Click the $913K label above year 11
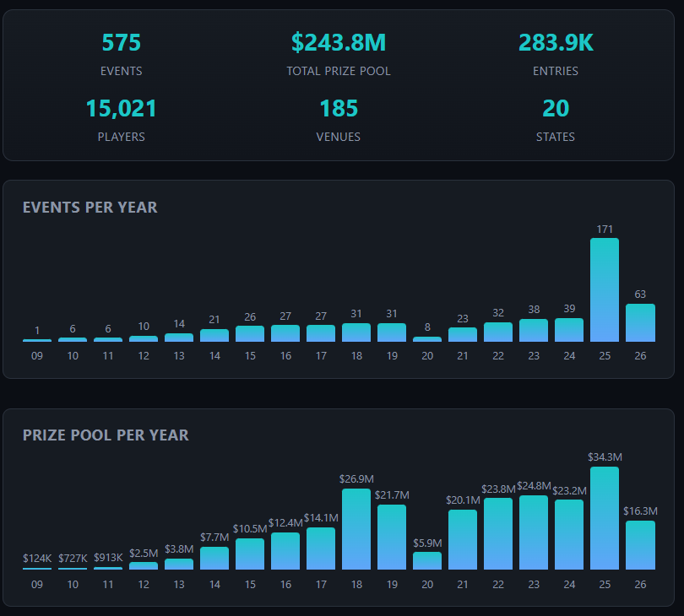This screenshot has height=616, width=684. pos(108,558)
